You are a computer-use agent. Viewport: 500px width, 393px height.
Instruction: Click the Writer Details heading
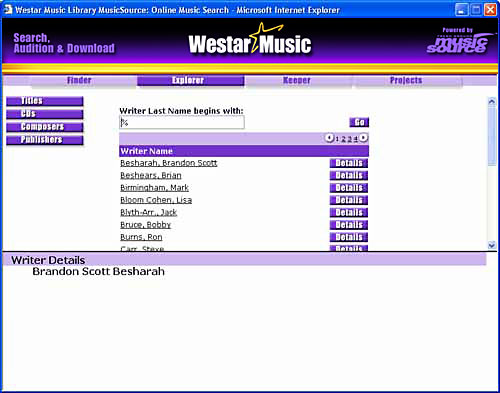pyautogui.click(x=48, y=260)
